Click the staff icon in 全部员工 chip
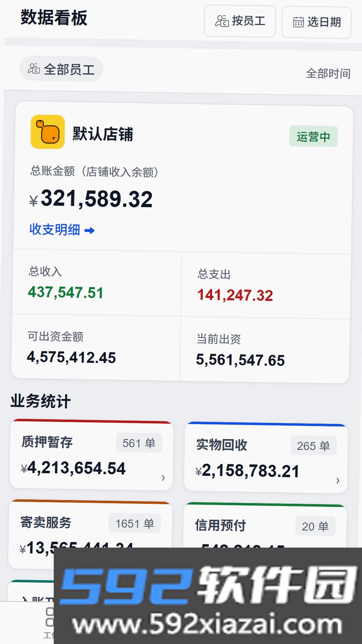Viewport: 362px width, 644px height. pyautogui.click(x=34, y=69)
